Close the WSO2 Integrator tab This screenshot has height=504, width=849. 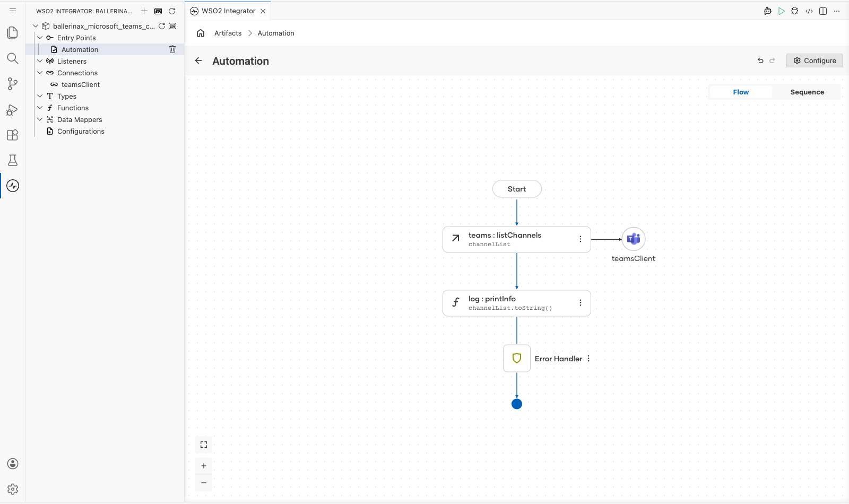263,11
